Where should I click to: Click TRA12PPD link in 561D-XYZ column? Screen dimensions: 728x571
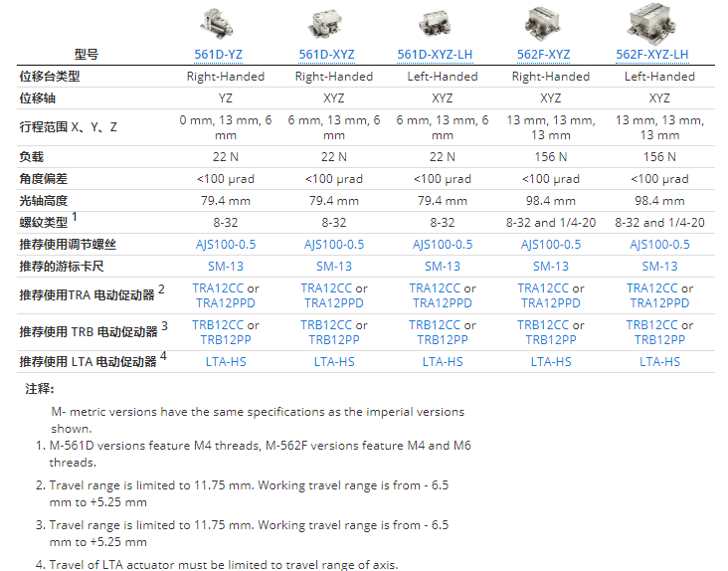[x=334, y=303]
